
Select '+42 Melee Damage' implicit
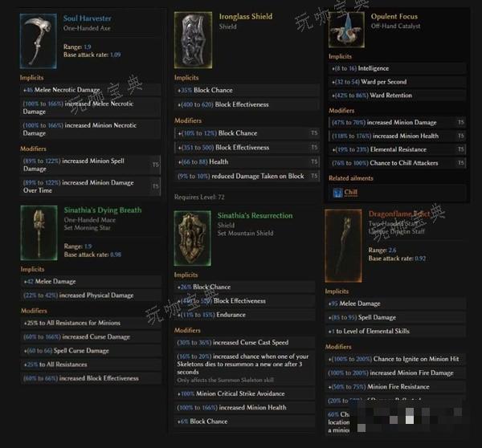pos(91,281)
